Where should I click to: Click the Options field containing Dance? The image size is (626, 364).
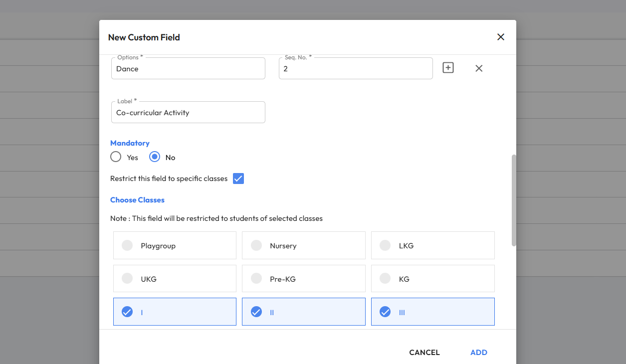click(x=188, y=69)
